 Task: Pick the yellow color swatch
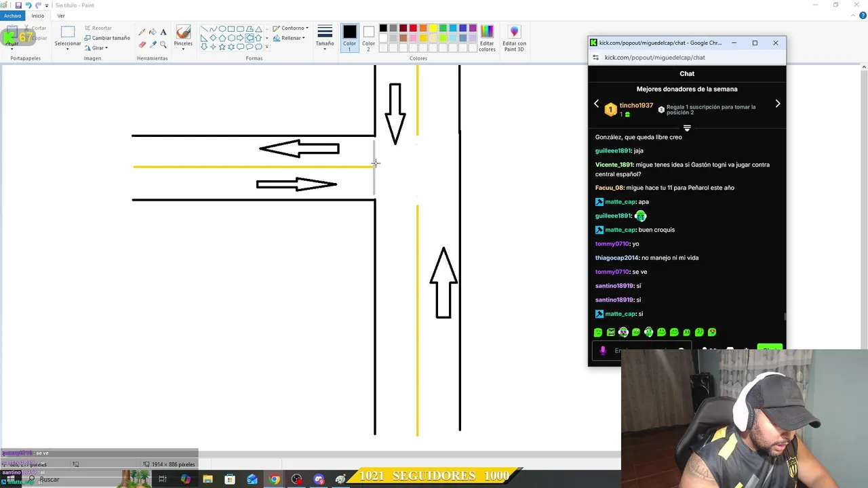point(433,28)
